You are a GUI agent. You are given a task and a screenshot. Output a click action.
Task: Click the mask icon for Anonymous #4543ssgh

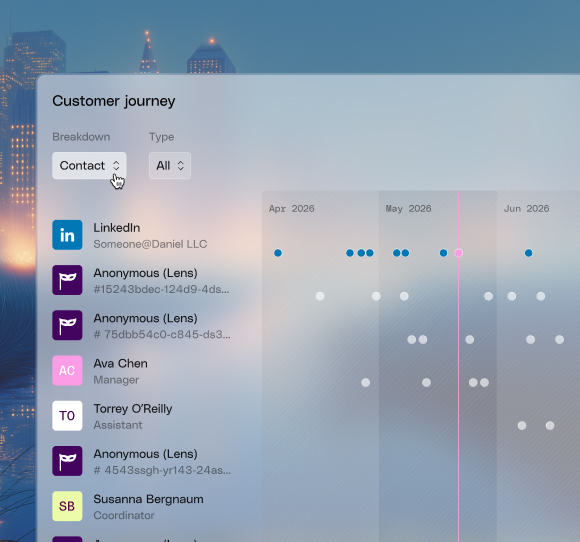(x=67, y=461)
